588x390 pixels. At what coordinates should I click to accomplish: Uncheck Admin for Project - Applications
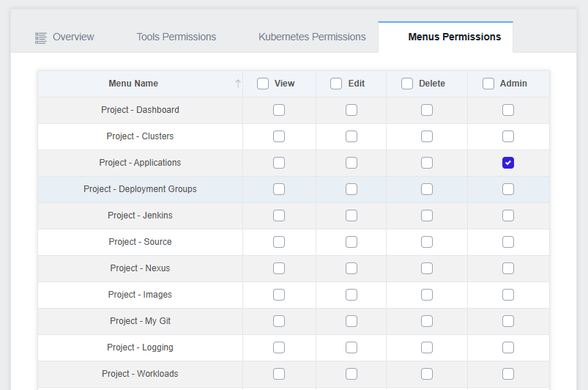[x=508, y=163]
